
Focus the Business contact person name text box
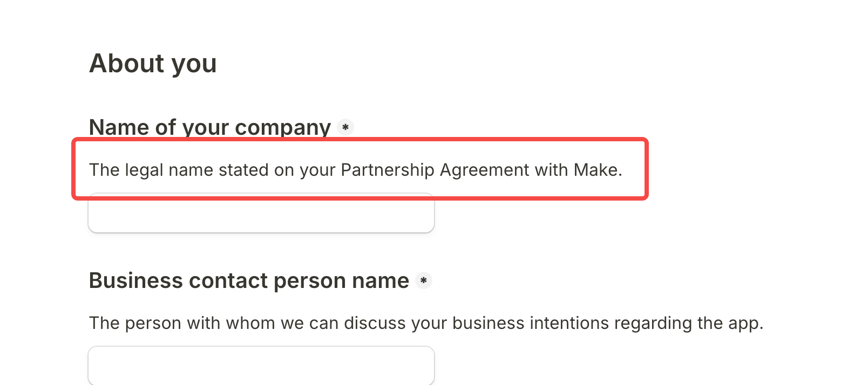pyautogui.click(x=261, y=366)
